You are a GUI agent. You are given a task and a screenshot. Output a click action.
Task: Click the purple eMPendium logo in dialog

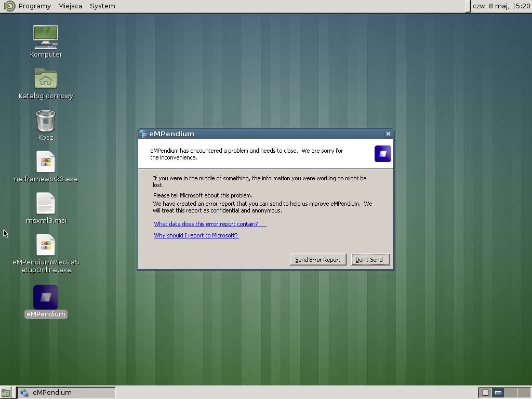(x=383, y=154)
